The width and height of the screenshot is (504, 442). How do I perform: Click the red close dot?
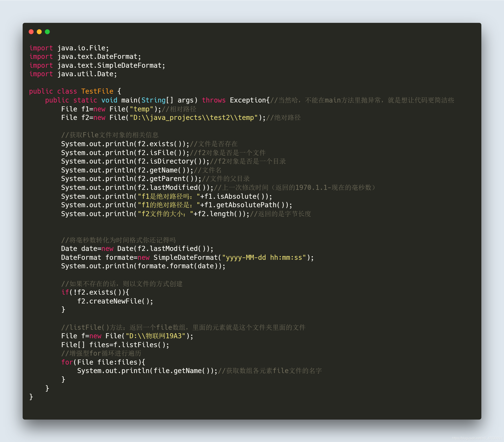pos(31,32)
